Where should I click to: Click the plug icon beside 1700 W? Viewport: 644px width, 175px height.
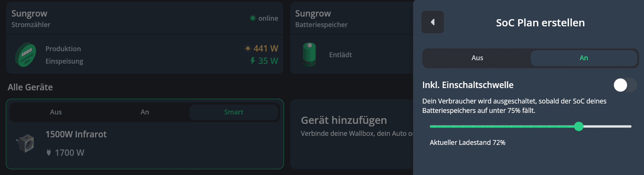click(x=49, y=152)
